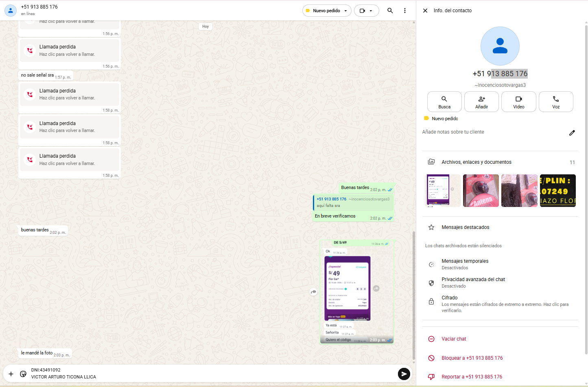588x387 pixels.
Task: Open Mensajes temporales setting
Action: click(x=465, y=264)
